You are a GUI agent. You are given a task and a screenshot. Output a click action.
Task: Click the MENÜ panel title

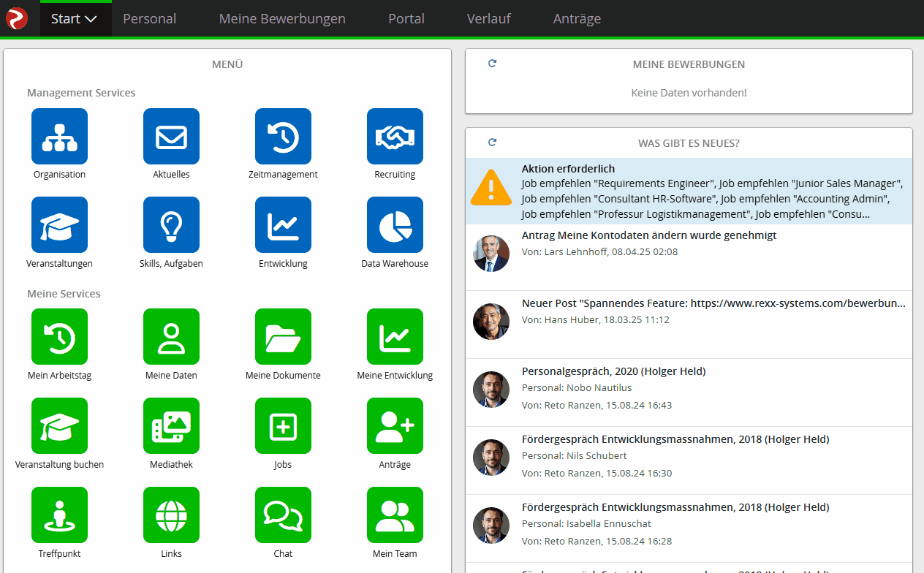click(227, 64)
